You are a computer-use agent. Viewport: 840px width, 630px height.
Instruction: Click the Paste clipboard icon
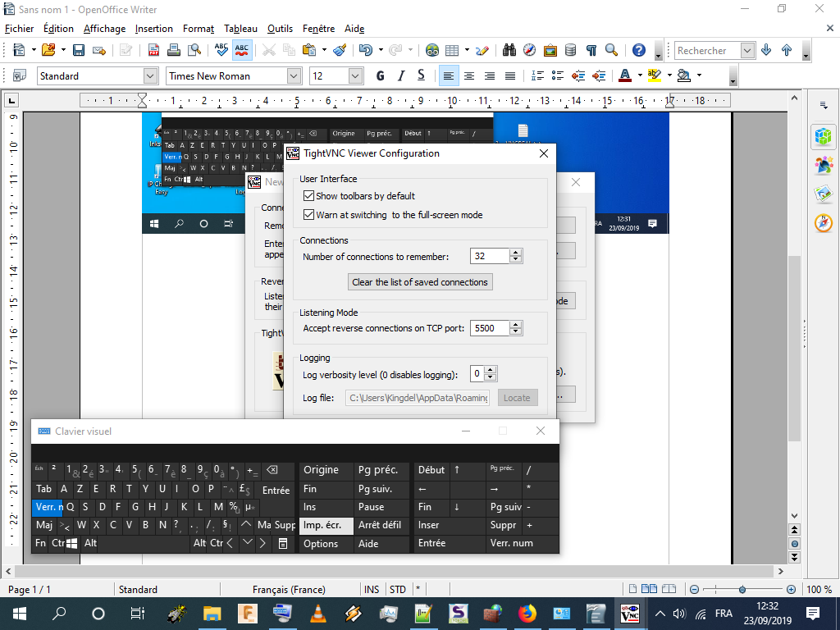tap(309, 50)
